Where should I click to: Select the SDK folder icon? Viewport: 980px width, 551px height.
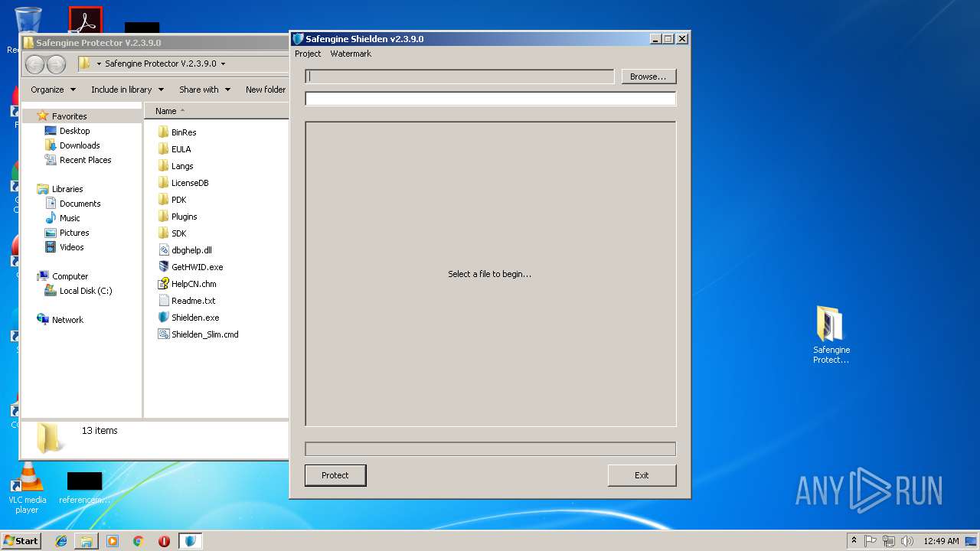click(163, 233)
